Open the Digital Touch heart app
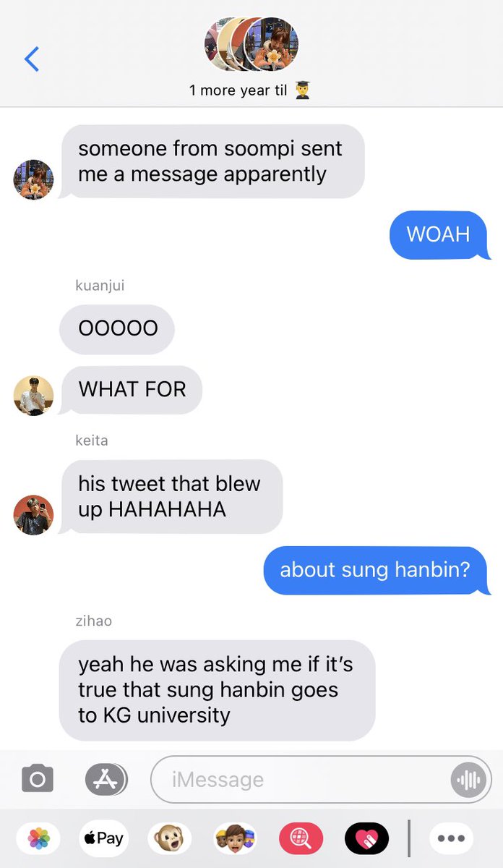503x868 pixels. (366, 839)
